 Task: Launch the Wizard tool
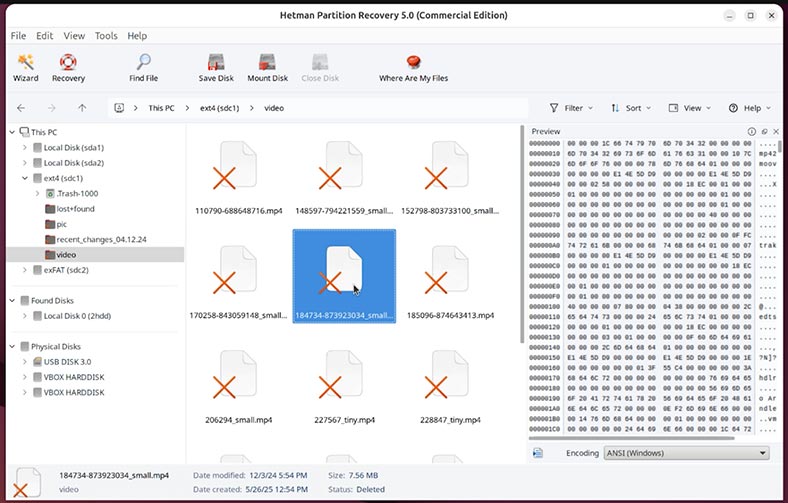26,68
